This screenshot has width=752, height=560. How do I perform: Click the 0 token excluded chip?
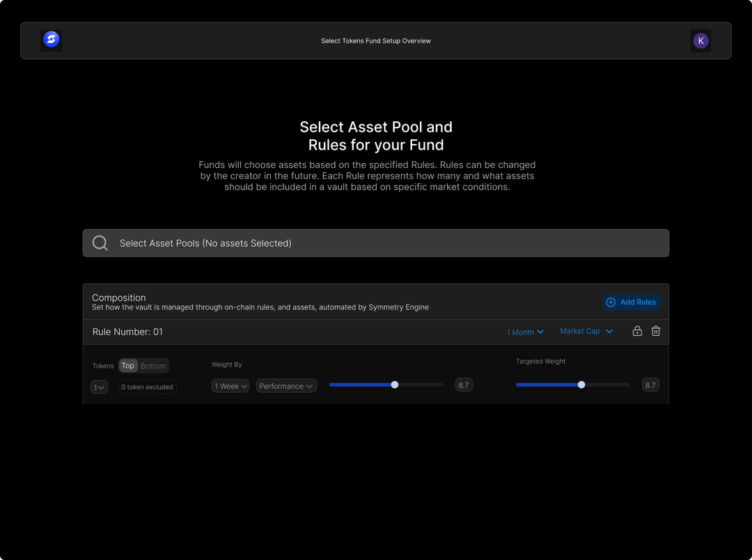point(147,387)
